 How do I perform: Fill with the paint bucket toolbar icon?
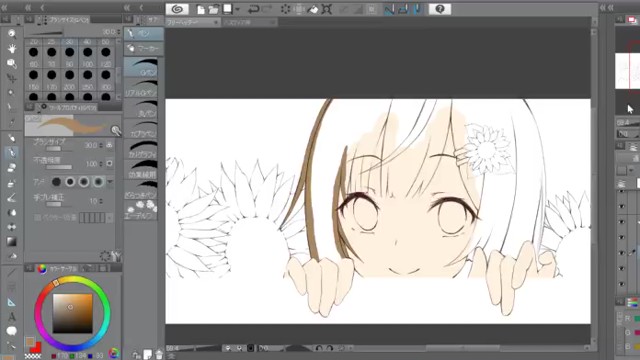click(313, 9)
